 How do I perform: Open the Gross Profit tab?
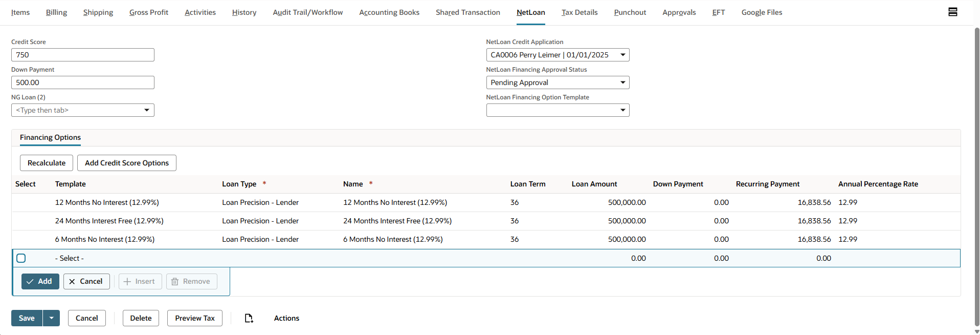pos(148,12)
